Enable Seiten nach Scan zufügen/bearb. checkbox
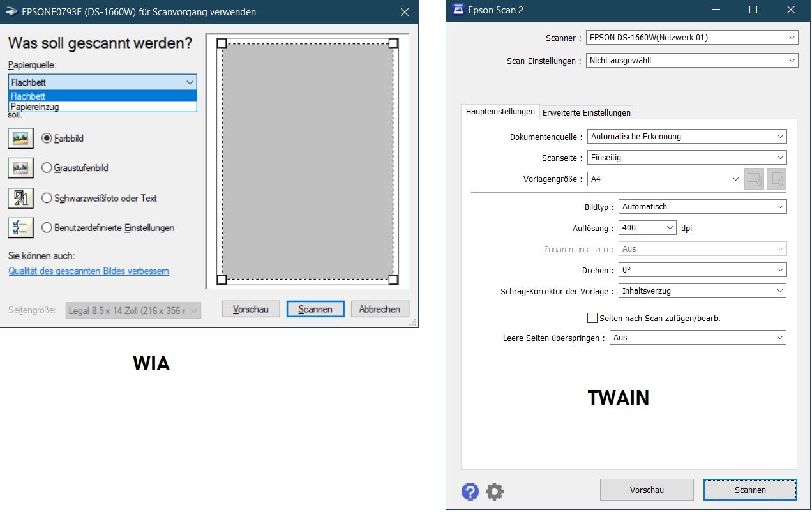Screen dimensions: 812x512 tap(592, 318)
